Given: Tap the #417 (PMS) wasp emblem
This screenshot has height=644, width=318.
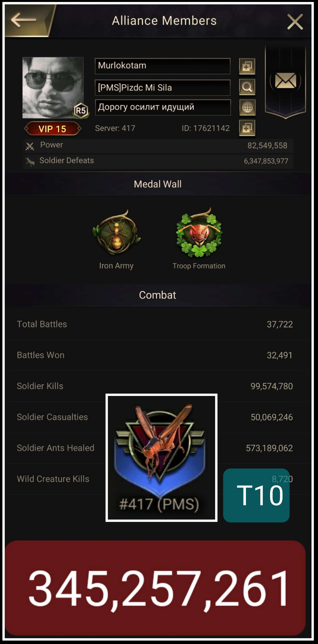Looking at the screenshot, I should pos(161,457).
